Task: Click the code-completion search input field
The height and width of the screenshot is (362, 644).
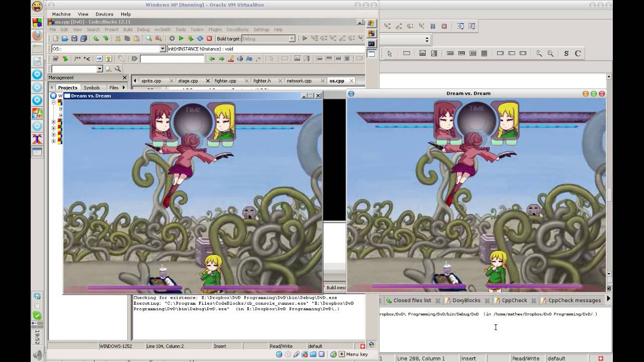Action: tap(172, 59)
